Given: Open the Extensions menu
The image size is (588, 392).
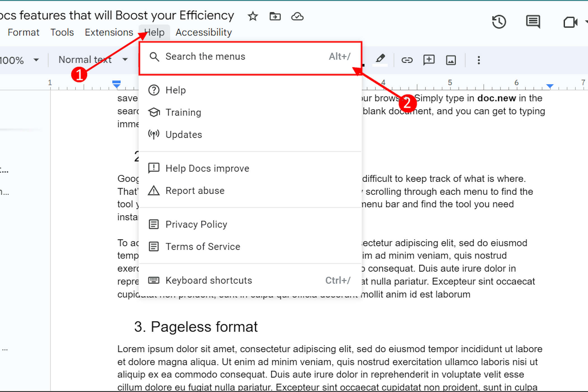Looking at the screenshot, I should 109,32.
